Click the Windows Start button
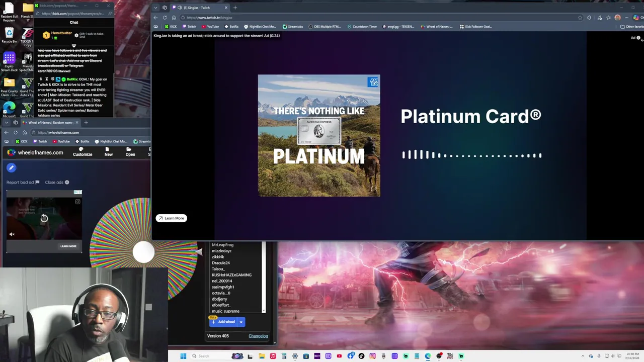 [x=183, y=356]
